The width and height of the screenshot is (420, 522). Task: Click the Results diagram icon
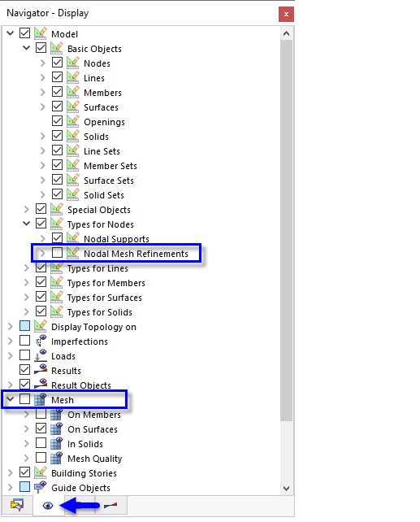click(x=41, y=370)
